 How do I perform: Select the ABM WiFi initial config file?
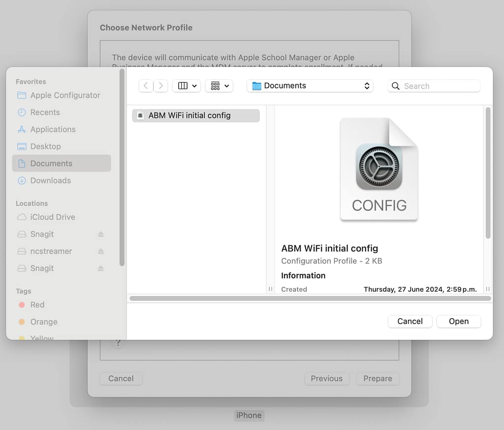tap(195, 115)
